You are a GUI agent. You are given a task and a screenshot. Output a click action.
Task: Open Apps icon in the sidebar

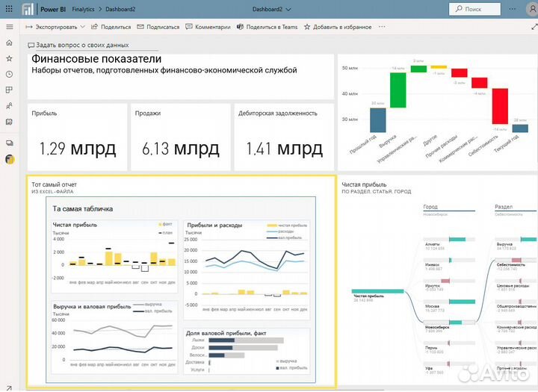coord(9,90)
